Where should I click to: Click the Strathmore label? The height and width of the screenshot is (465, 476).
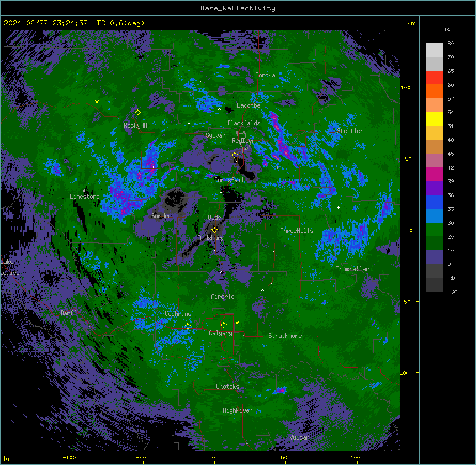[x=285, y=335]
